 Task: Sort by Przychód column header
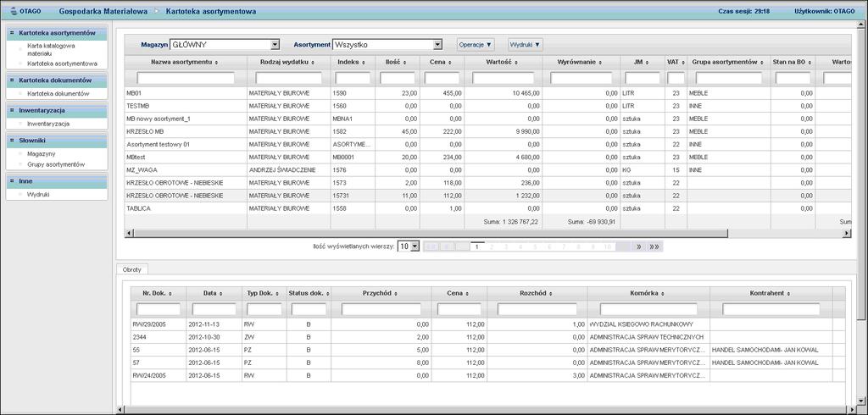point(381,293)
